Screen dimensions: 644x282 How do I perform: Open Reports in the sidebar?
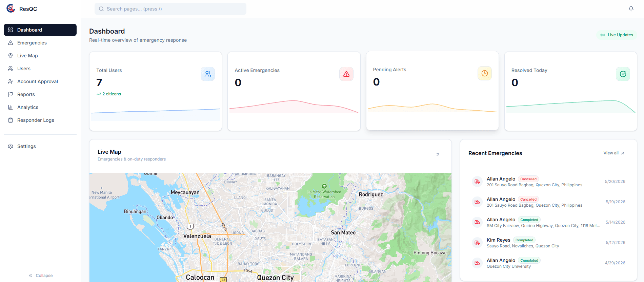40,94
